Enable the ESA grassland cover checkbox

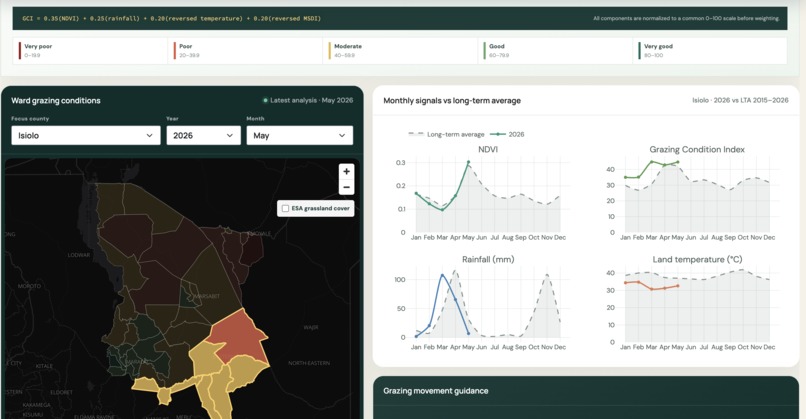pyautogui.click(x=285, y=208)
